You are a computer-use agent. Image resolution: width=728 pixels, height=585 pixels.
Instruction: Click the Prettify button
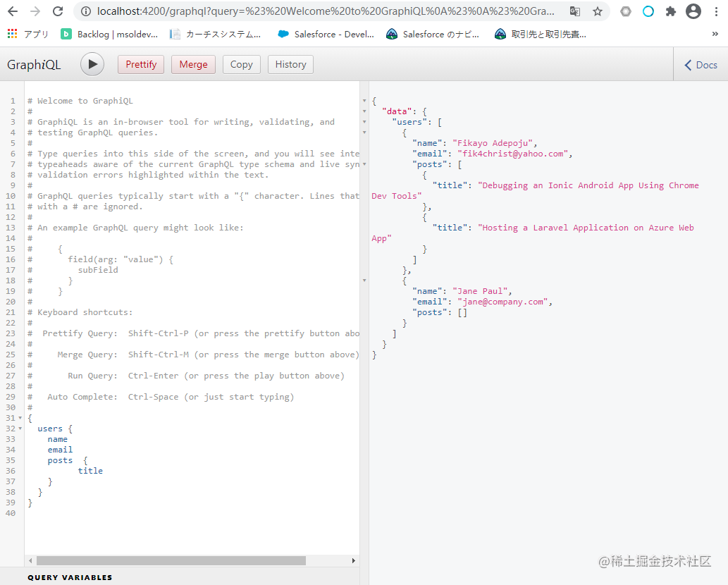[141, 64]
